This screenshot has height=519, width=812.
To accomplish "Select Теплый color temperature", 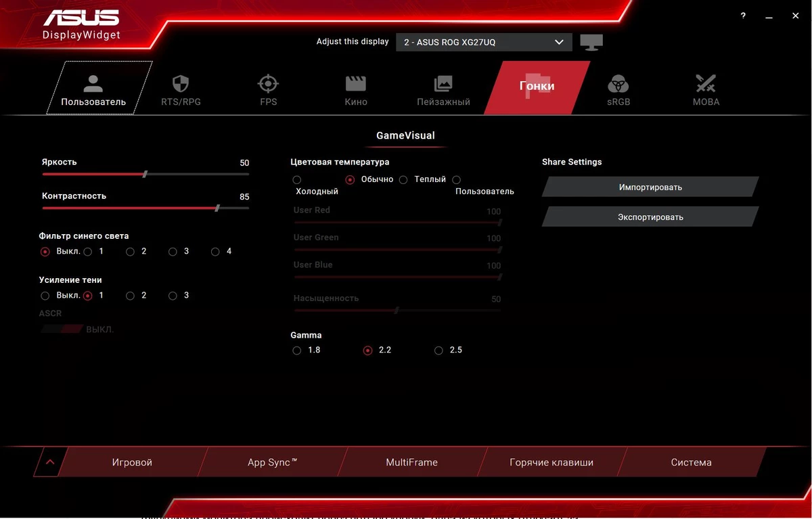I will 403,180.
